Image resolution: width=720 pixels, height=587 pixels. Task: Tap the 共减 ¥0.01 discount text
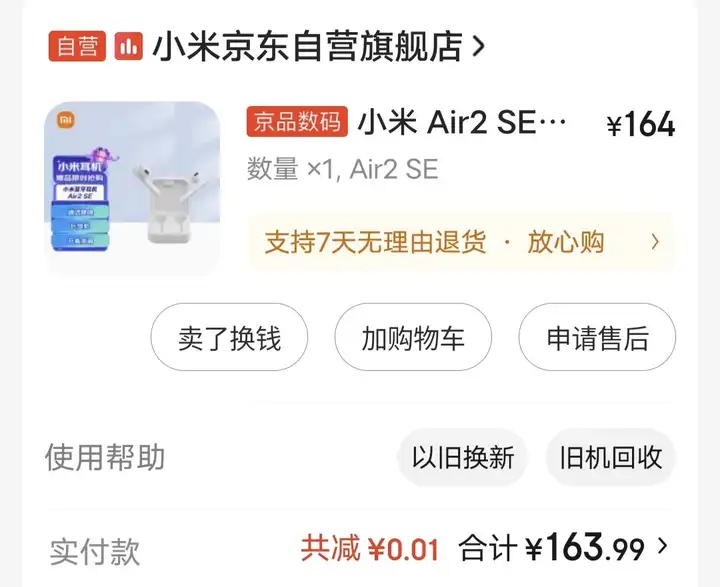pos(370,548)
